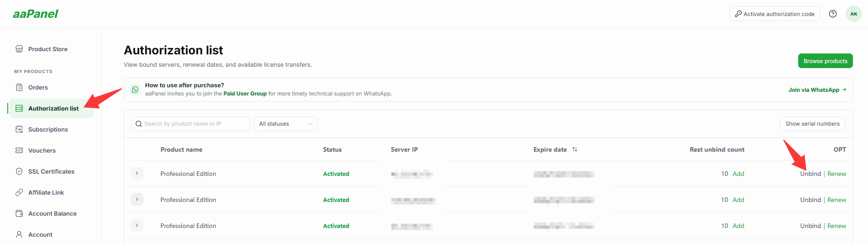
Task: Click the Product Store storefront icon
Action: (x=19, y=49)
